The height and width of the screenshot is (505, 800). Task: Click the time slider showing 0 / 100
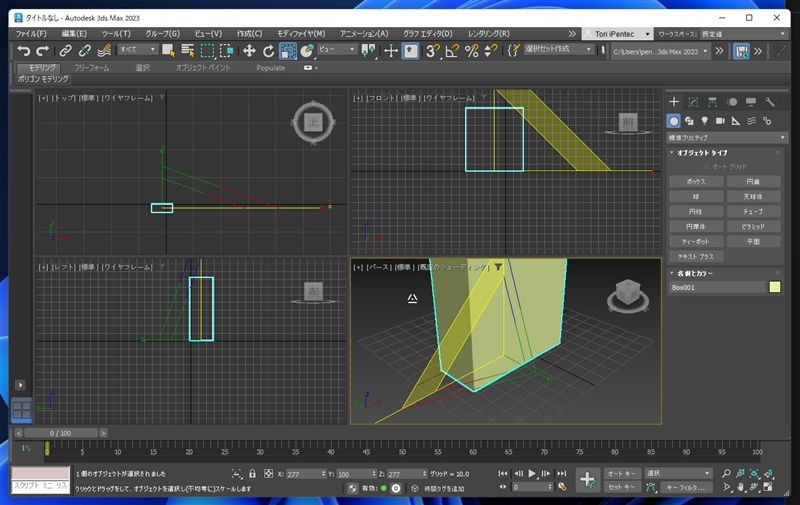point(61,433)
